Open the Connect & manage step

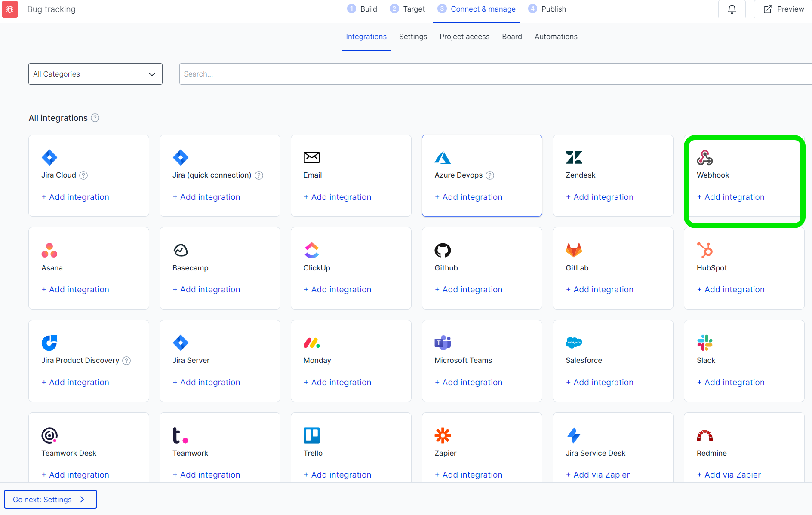(477, 9)
